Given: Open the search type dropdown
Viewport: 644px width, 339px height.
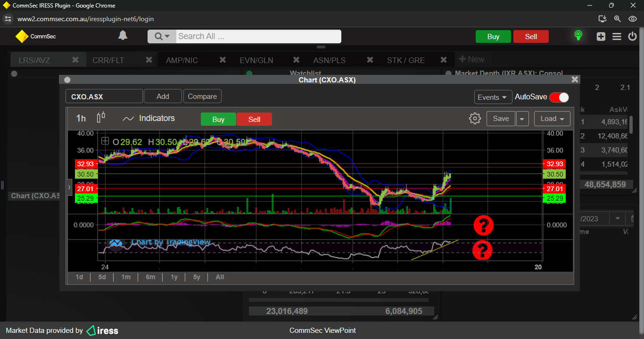Looking at the screenshot, I should click(x=162, y=36).
